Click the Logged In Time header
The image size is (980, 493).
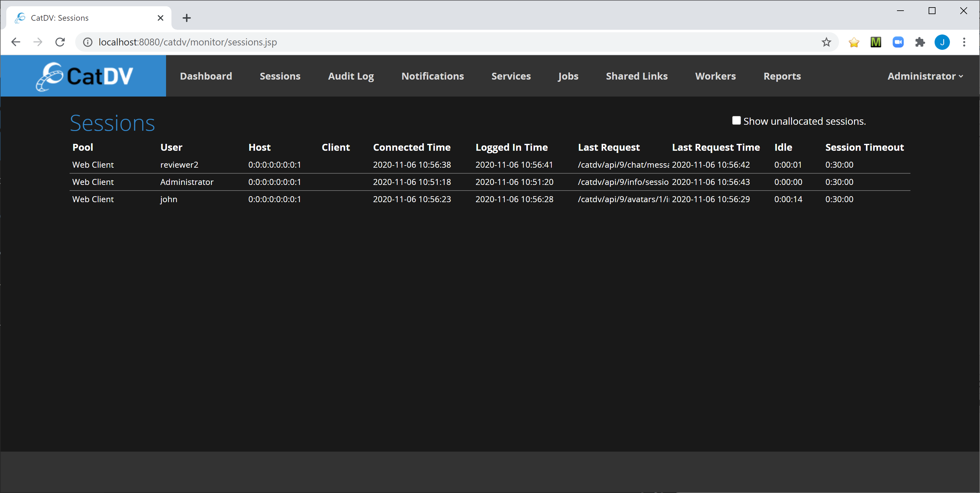(x=511, y=147)
